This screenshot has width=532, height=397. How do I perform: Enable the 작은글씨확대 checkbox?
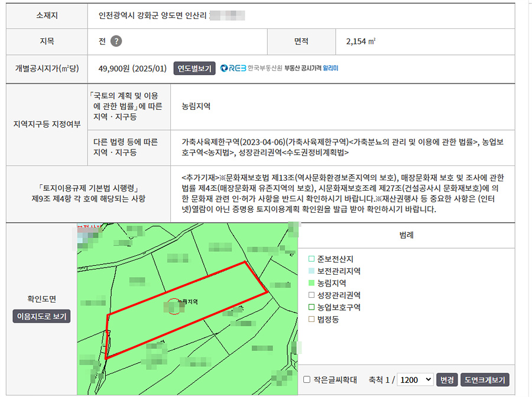pyautogui.click(x=306, y=380)
